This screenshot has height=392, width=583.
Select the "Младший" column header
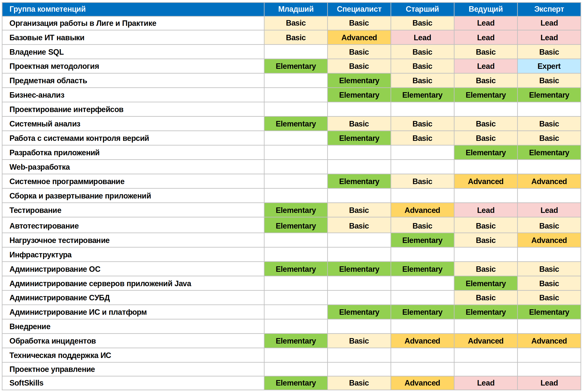click(x=296, y=9)
